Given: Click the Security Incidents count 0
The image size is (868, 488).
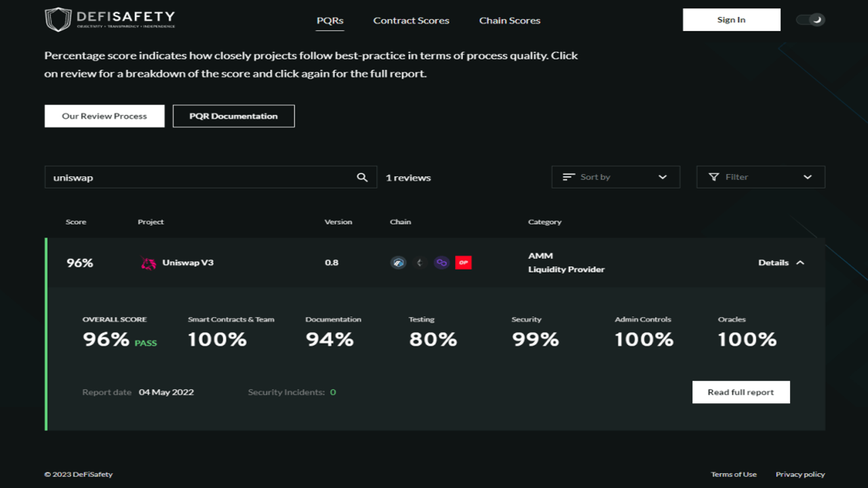Looking at the screenshot, I should pyautogui.click(x=333, y=392).
